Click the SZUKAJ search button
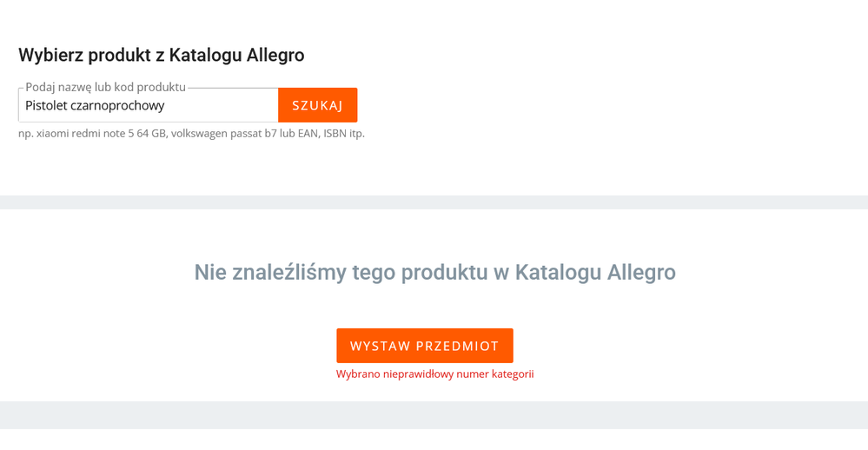 click(317, 105)
